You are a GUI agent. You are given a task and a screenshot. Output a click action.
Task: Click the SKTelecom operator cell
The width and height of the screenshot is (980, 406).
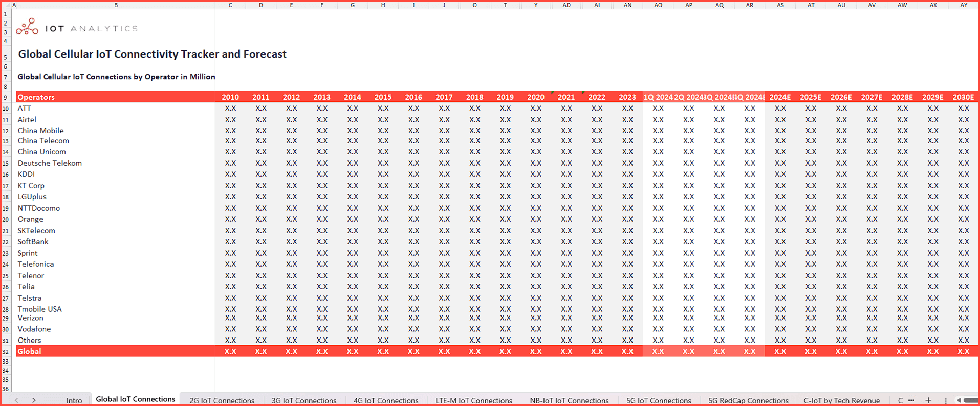(116, 231)
